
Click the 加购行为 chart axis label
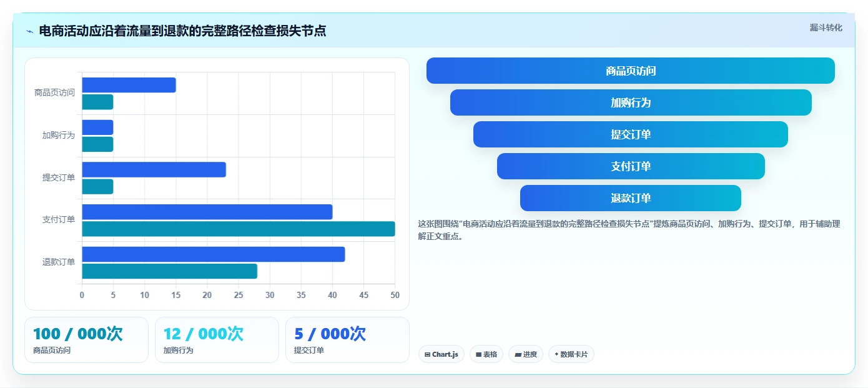point(59,135)
